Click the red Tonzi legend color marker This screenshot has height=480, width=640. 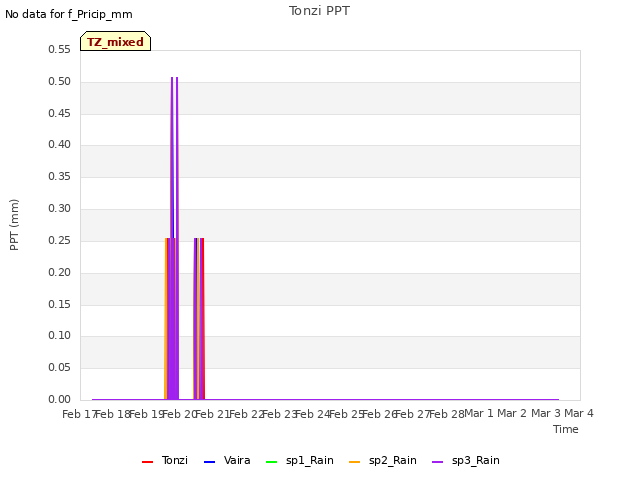coord(147,462)
